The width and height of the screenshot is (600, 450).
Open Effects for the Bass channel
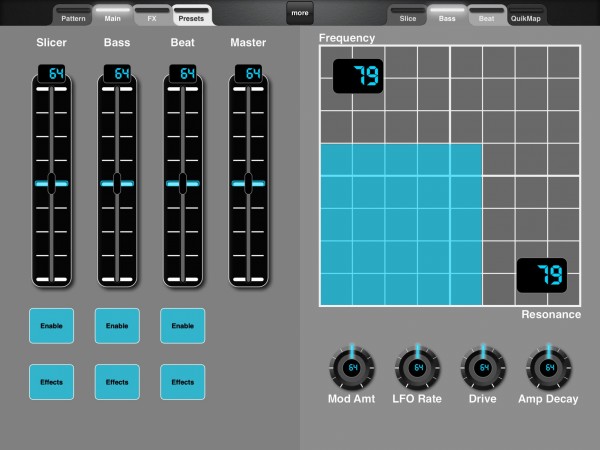pos(117,382)
